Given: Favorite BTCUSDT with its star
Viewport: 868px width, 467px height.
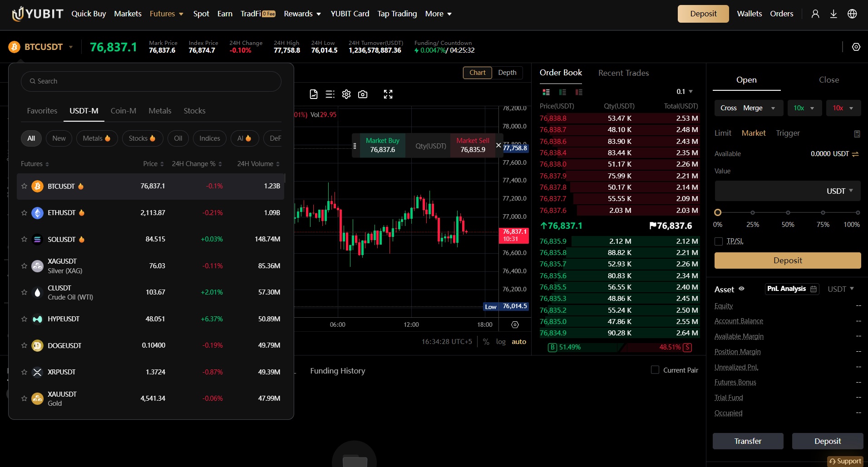Looking at the screenshot, I should pos(25,186).
